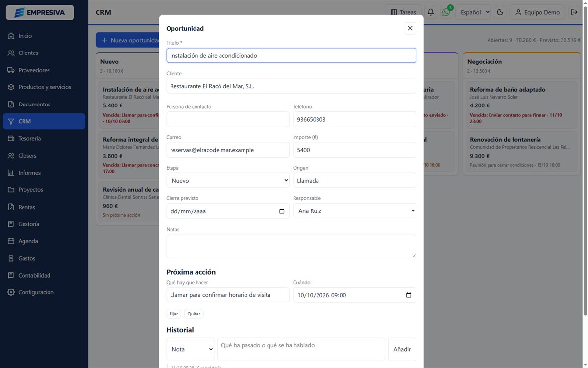Open Contabilidad section
Viewport: 588px width, 368px height.
[44, 276]
